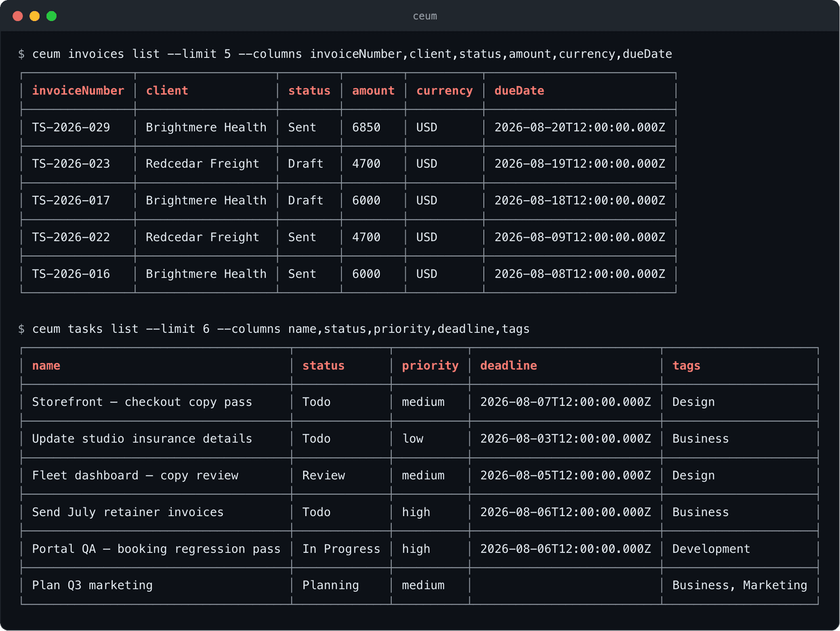The height and width of the screenshot is (631, 840).
Task: Click due date 2026-08-20T12:00:00.000Z
Action: click(579, 127)
